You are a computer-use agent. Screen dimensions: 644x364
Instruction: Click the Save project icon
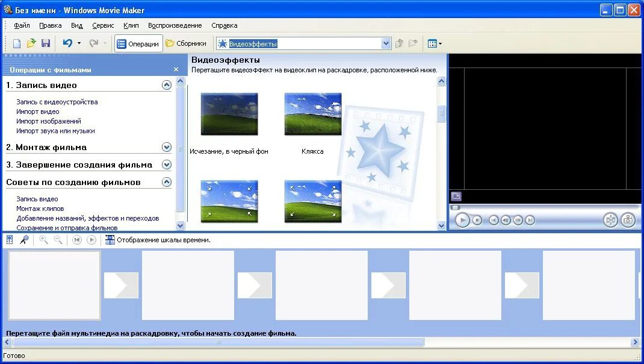[x=45, y=43]
